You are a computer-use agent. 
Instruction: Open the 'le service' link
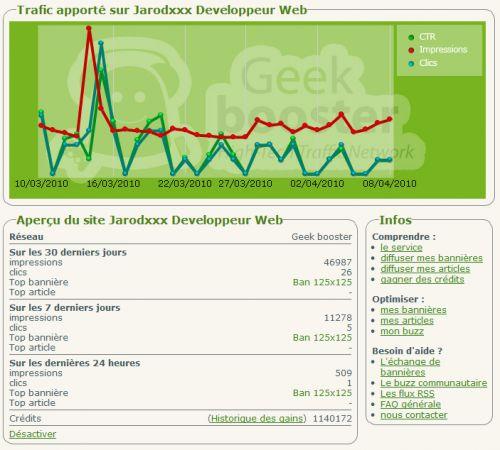click(401, 247)
